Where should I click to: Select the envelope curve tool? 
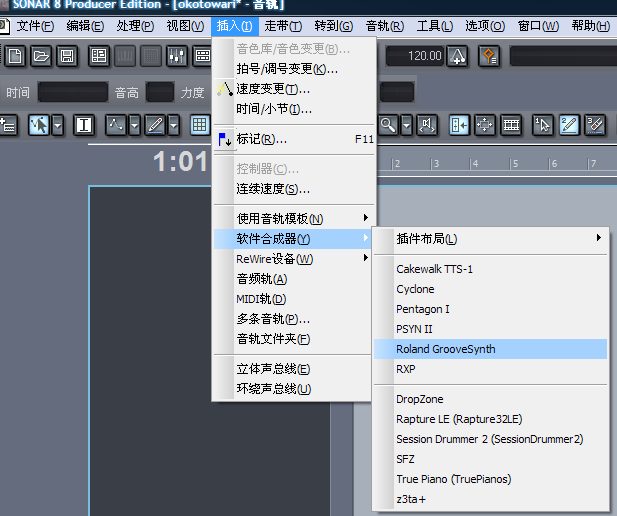click(116, 126)
